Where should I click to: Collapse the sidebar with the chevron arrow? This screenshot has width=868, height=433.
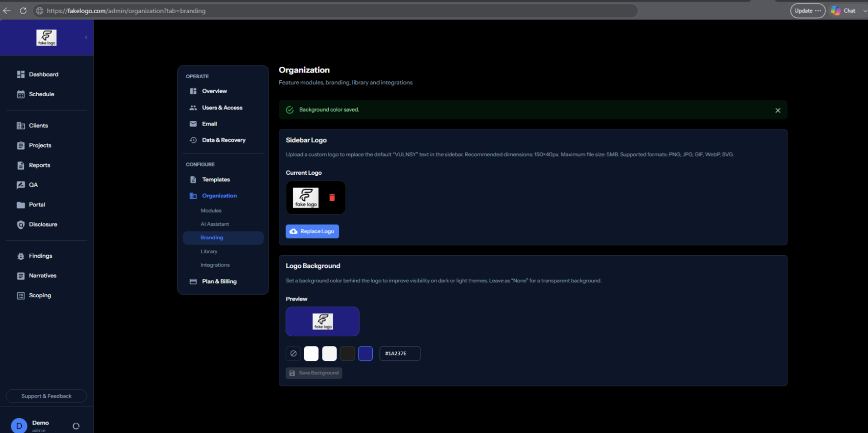(86, 38)
